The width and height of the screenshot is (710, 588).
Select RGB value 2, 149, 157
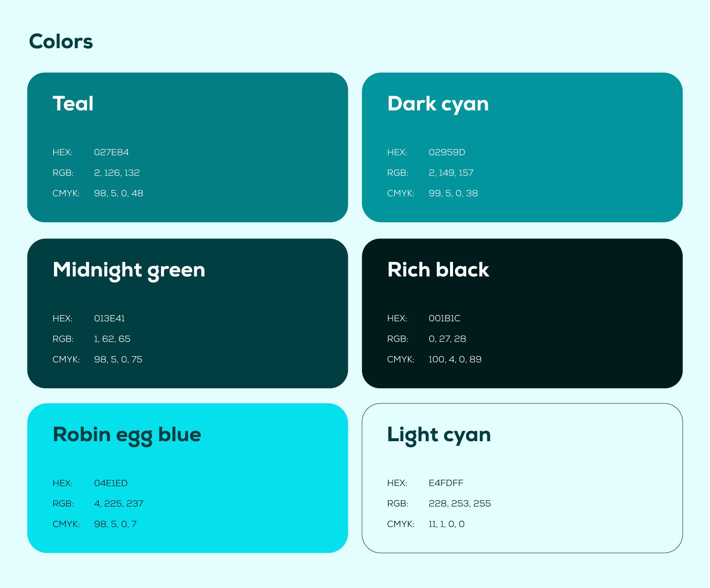click(451, 173)
